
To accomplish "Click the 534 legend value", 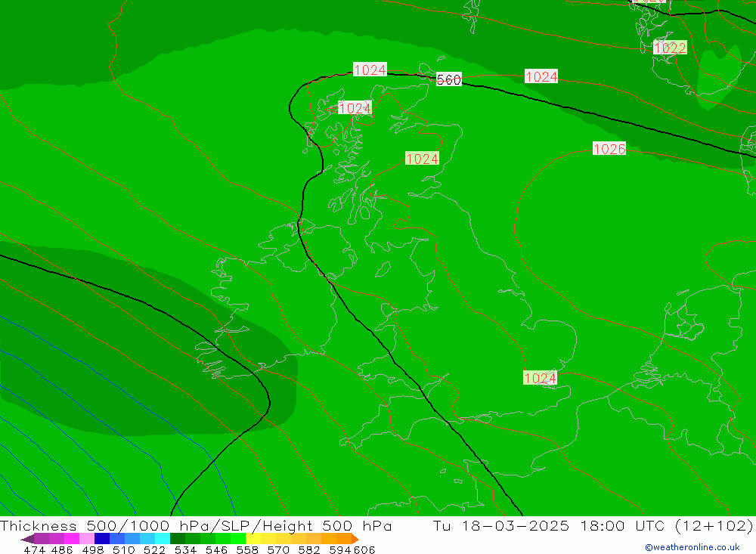I will [185, 549].
